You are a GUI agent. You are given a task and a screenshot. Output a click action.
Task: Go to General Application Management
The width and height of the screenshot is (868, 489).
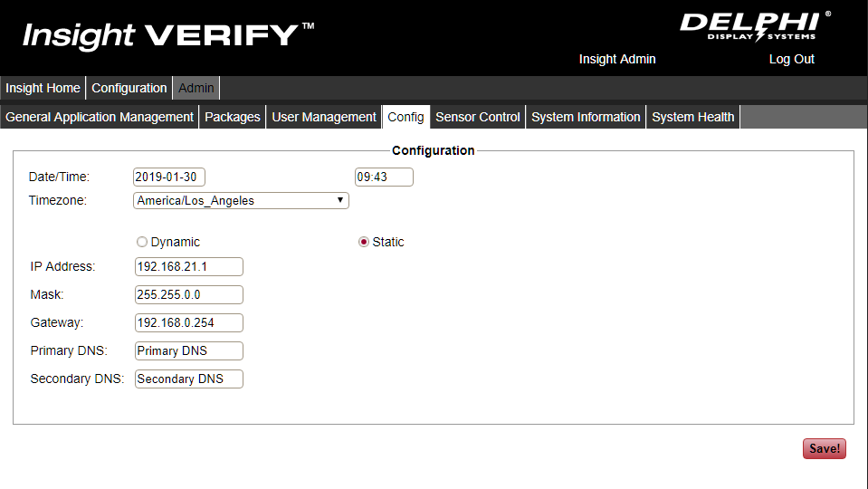tap(100, 117)
